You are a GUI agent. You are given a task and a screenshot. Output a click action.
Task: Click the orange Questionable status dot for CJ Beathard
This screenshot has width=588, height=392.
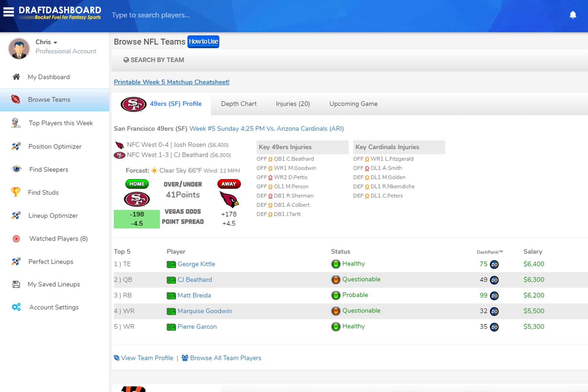click(x=336, y=280)
